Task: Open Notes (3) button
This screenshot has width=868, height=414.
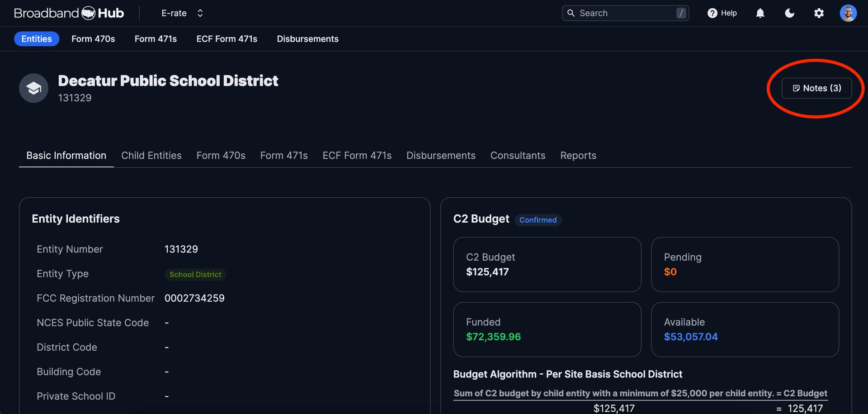Action: (816, 88)
